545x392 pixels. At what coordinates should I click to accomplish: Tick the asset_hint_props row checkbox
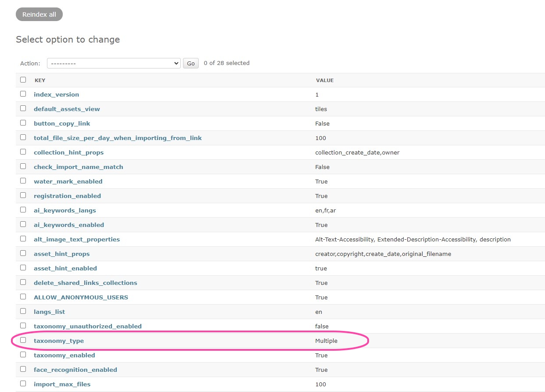pos(23,253)
